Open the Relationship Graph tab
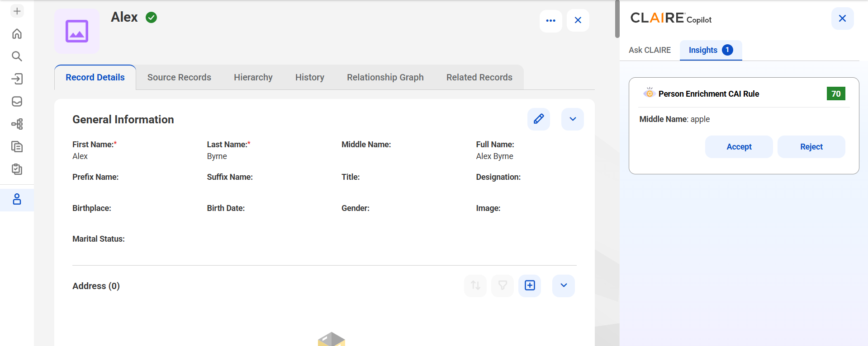 [x=385, y=77]
